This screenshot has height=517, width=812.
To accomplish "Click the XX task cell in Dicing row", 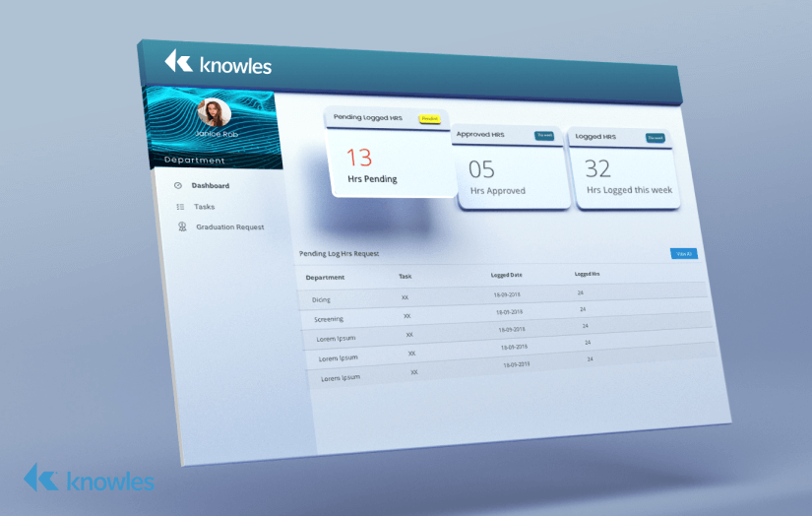I will point(405,297).
